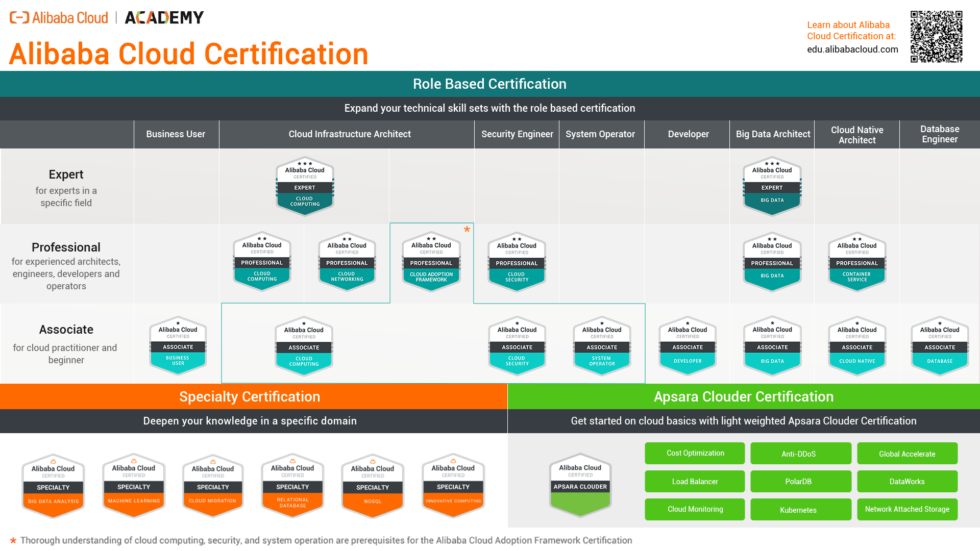The width and height of the screenshot is (980, 551).
Task: Select the Expert Cloud Computing badge
Action: (305, 186)
